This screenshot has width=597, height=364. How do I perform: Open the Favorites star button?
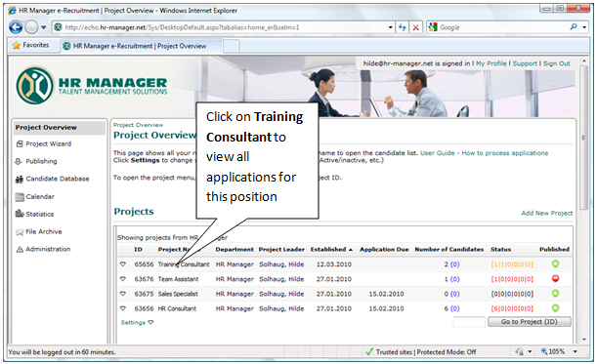[30, 45]
